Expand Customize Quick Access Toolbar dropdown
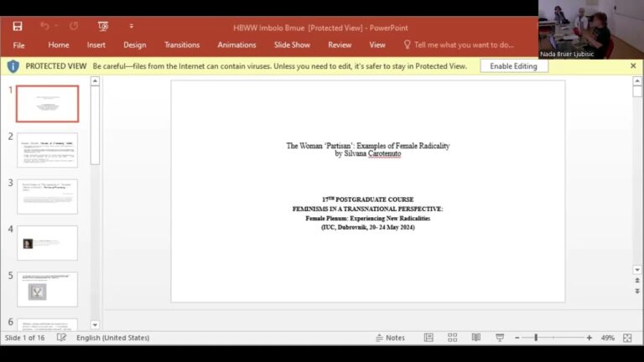 [x=131, y=26]
